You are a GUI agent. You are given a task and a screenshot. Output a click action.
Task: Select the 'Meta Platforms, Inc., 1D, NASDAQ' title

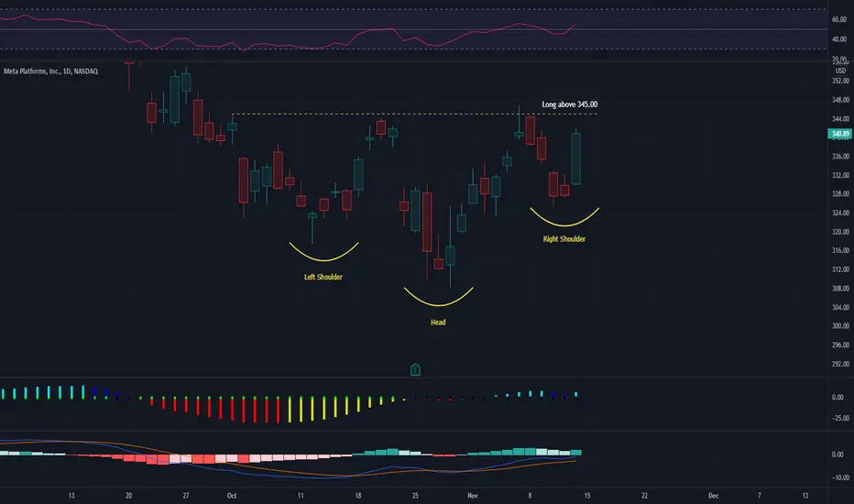[x=50, y=71]
